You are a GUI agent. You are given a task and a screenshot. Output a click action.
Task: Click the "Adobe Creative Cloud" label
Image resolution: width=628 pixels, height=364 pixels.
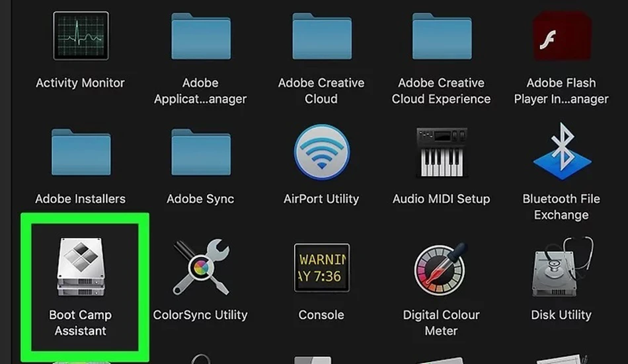(321, 91)
